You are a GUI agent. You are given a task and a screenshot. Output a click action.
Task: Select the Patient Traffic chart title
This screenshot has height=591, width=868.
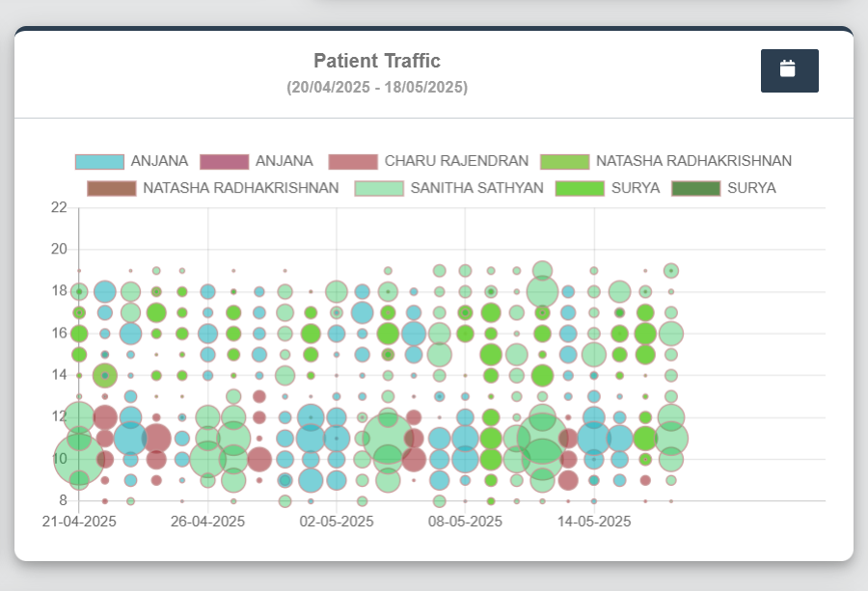point(377,61)
